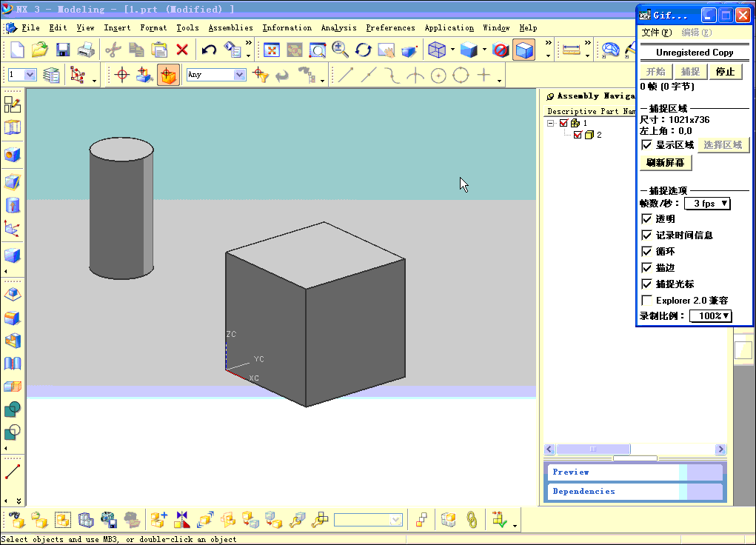756x545 pixels.
Task: Click the red X Delete icon
Action: (182, 50)
